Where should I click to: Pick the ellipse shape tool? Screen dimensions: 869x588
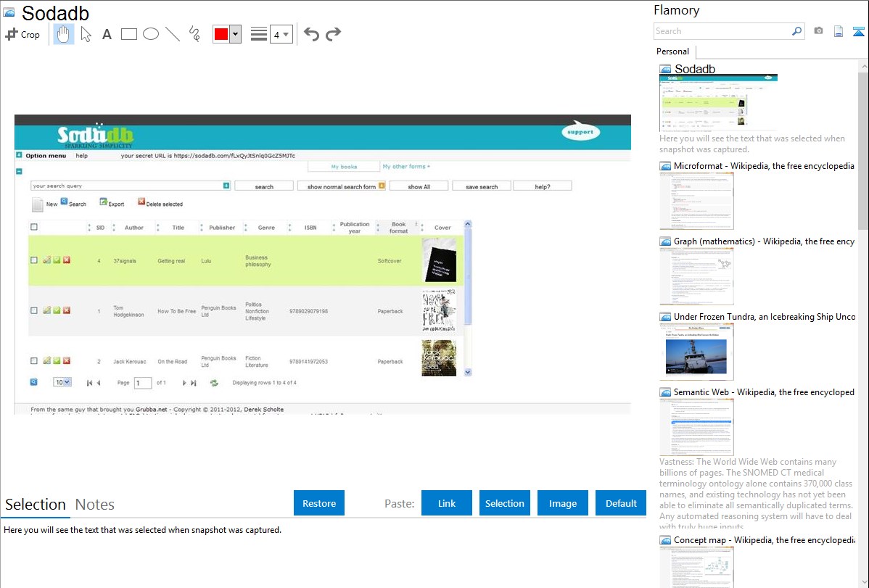point(151,34)
